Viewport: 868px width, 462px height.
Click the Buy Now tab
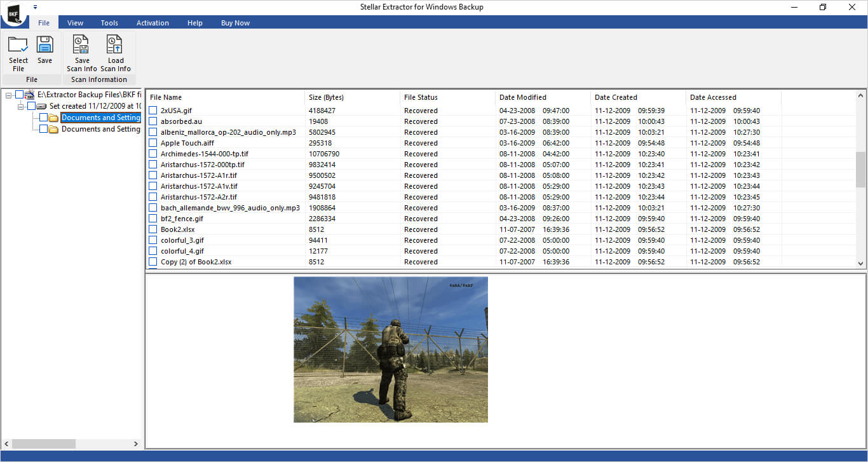(x=235, y=23)
